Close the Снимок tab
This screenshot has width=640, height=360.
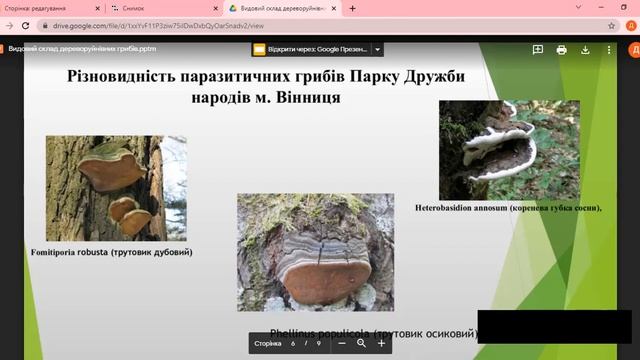pos(216,8)
